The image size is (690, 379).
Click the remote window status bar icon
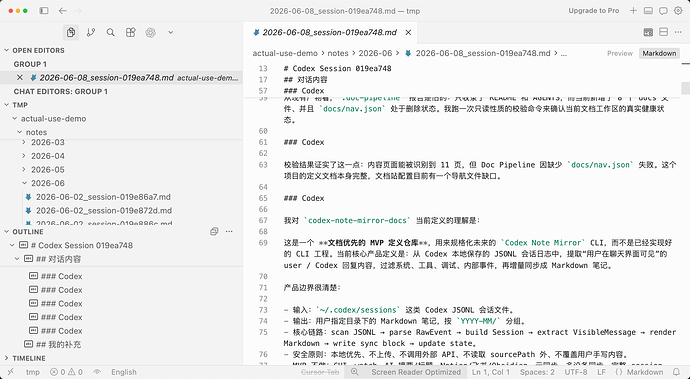click(x=11, y=372)
